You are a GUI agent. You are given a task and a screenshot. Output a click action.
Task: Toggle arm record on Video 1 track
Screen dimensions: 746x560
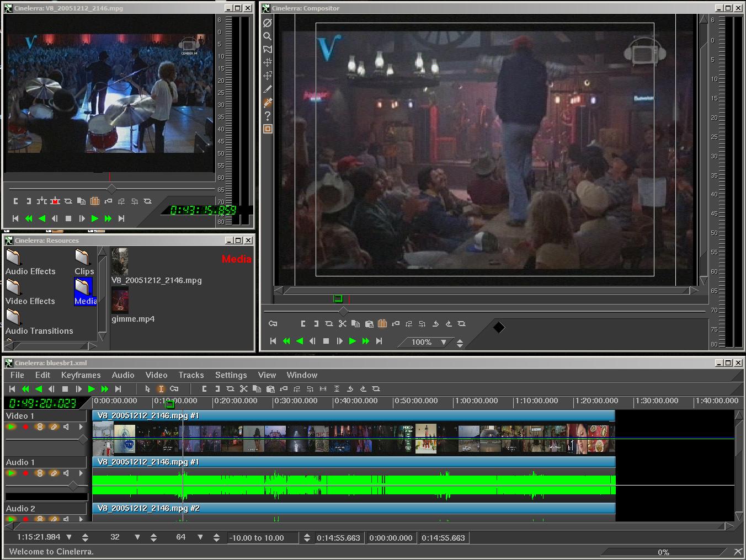[25, 426]
